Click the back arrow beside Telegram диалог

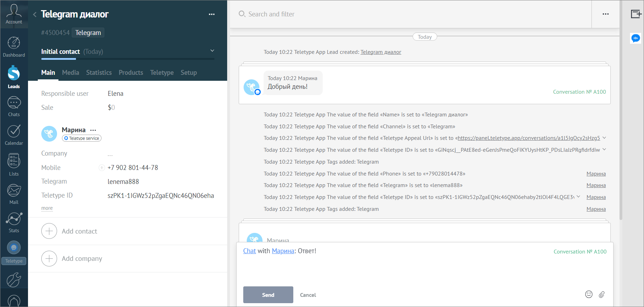click(x=35, y=14)
